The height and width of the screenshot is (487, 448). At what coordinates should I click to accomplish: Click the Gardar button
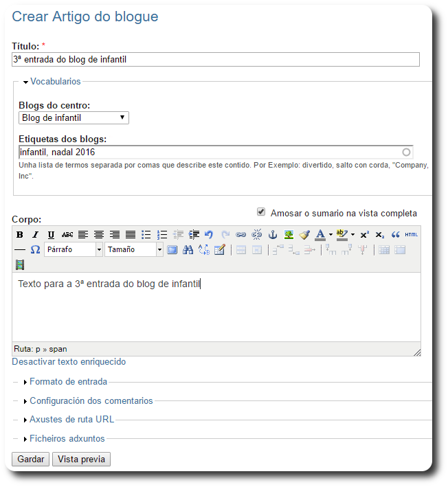pos(30,459)
